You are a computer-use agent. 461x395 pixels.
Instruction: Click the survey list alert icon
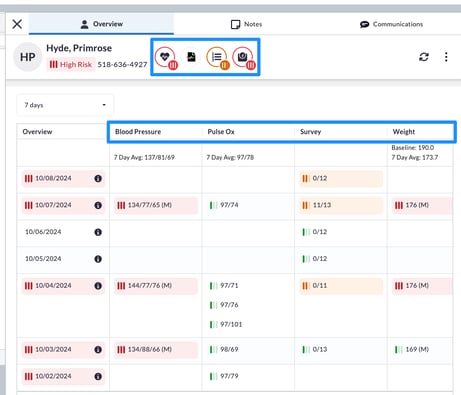(x=217, y=57)
